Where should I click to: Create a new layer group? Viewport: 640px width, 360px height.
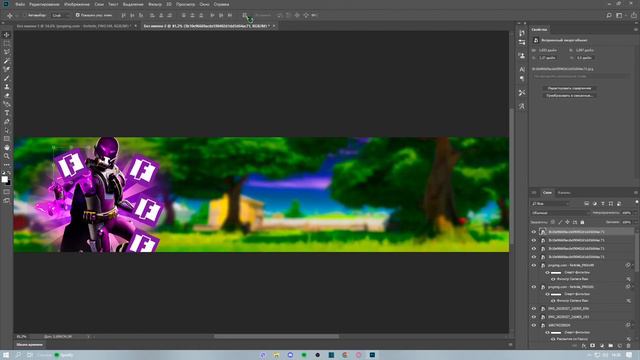(611, 346)
